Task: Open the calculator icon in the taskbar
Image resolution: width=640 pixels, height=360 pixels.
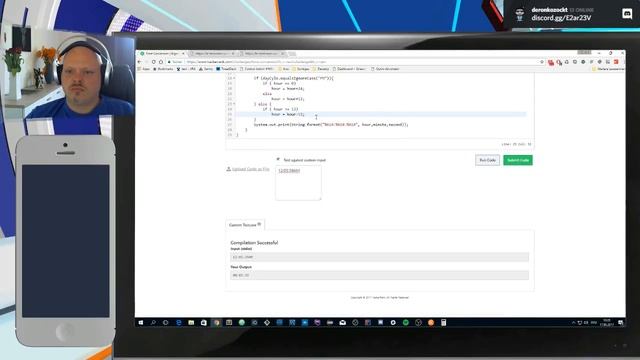Action: click(443, 322)
